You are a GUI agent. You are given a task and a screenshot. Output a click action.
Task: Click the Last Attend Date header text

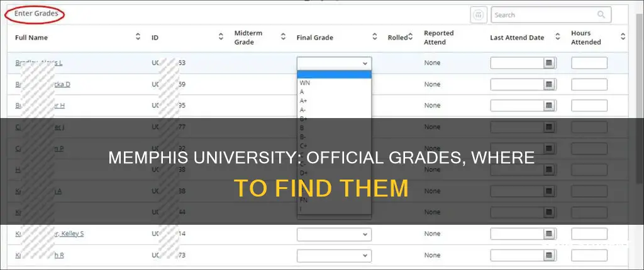click(517, 37)
